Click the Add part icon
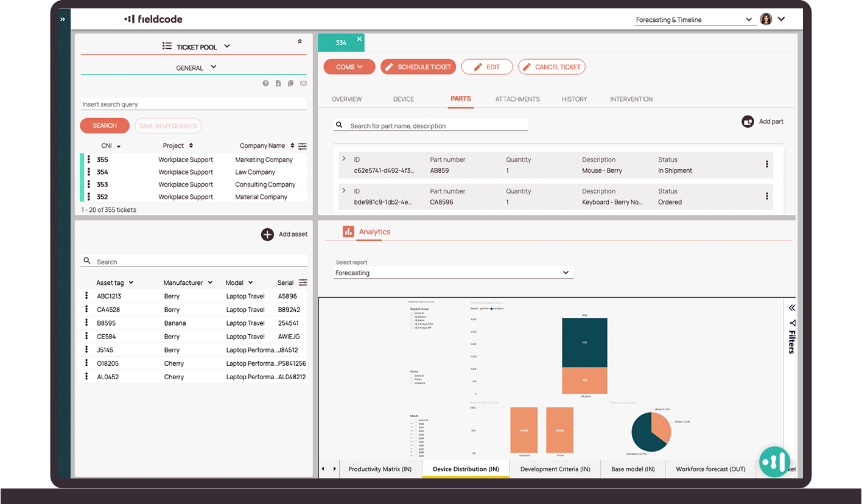This screenshot has height=504, width=862. pos(748,122)
